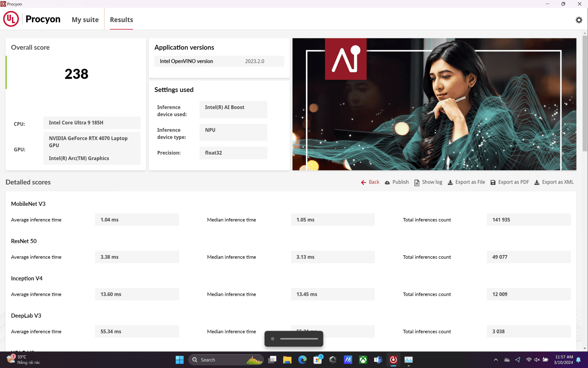The height and width of the screenshot is (368, 588).
Task: Export result as PDF
Action: (x=510, y=182)
